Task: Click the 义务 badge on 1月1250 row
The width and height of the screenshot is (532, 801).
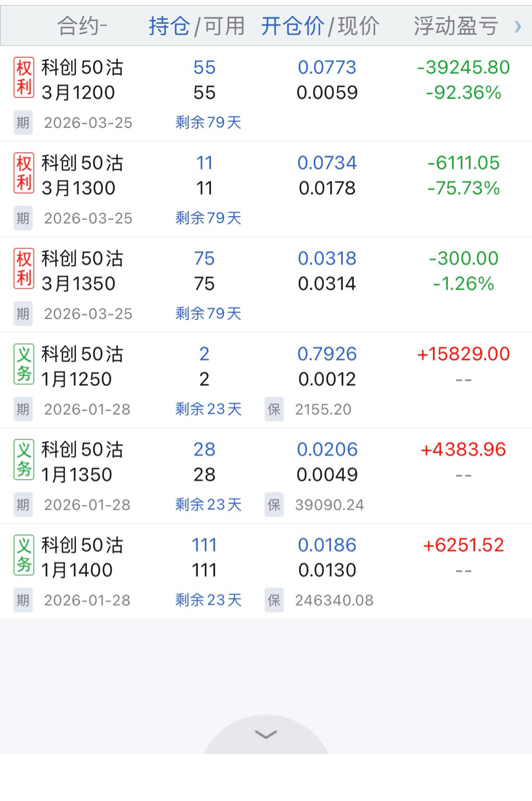Action: click(x=24, y=364)
